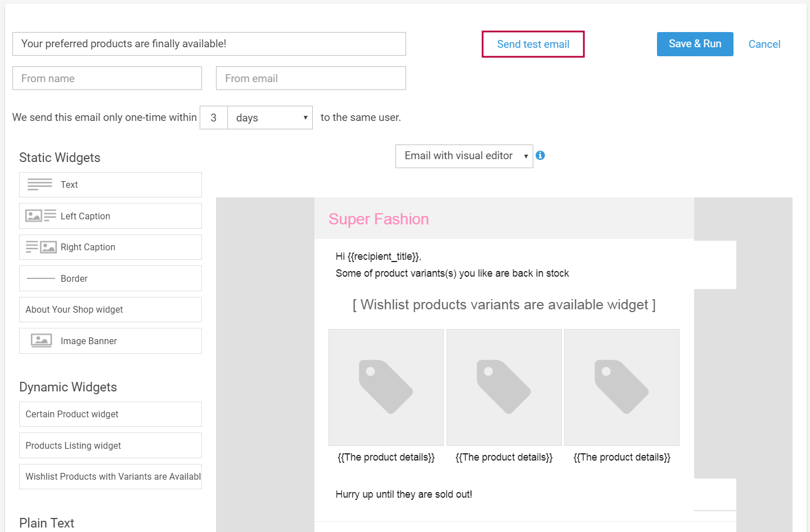The height and width of the screenshot is (532, 810).
Task: Select the Certain Product widget
Action: (x=110, y=414)
